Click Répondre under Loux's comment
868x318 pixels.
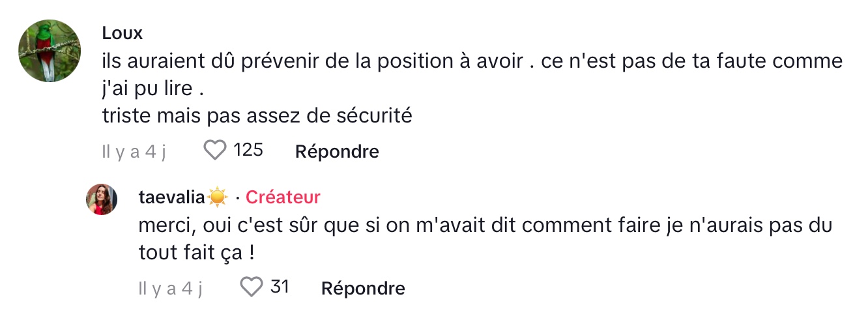point(337,151)
